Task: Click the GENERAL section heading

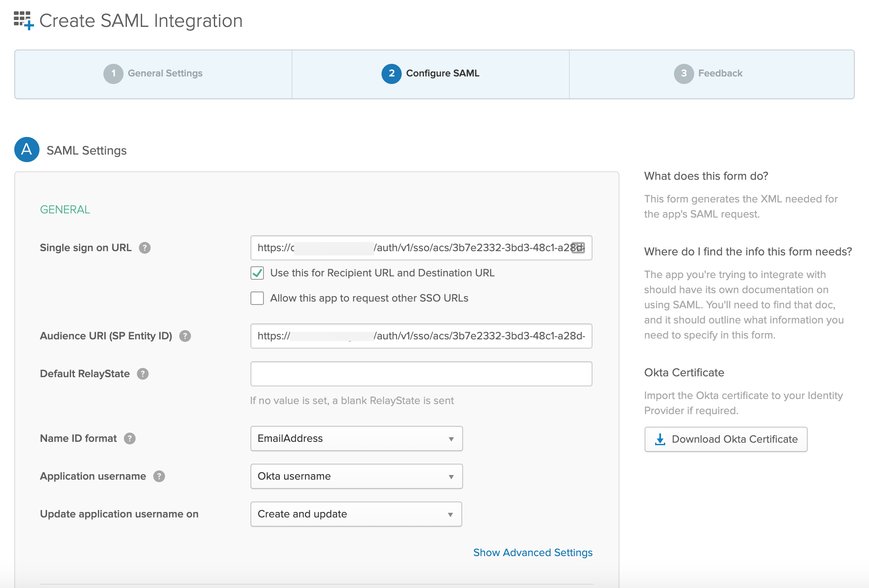Action: click(x=65, y=210)
